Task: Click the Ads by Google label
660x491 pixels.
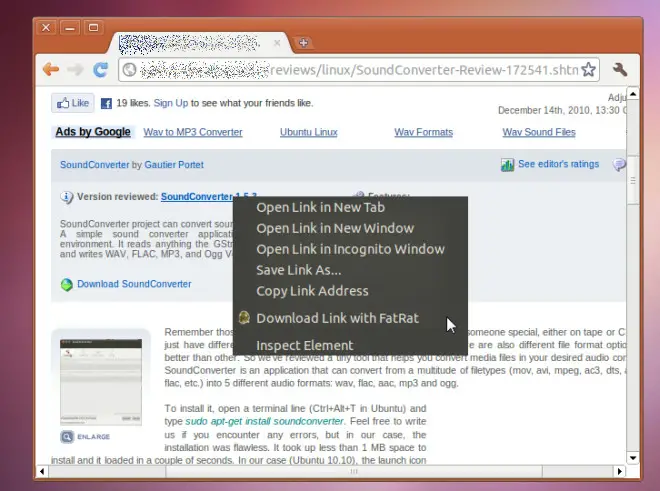Action: click(93, 132)
